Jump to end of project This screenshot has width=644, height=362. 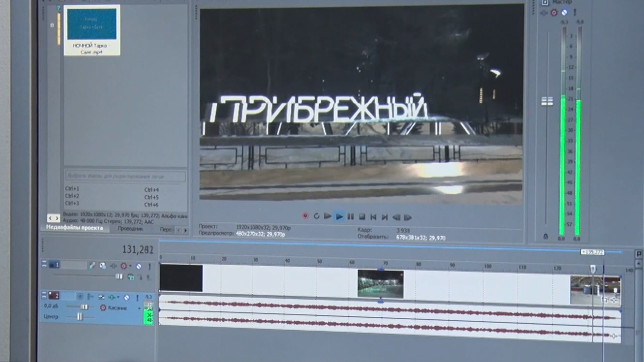(385, 217)
